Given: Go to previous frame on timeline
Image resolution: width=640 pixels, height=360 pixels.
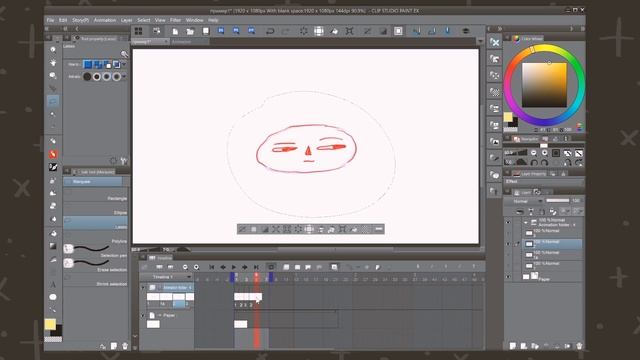Looking at the screenshot, I should coord(223,267).
